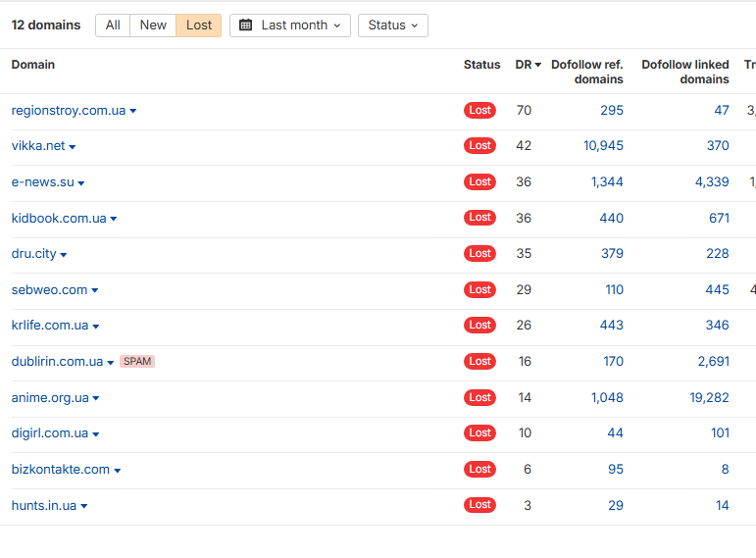Click the Lost status badge for hunts.in.ua

click(479, 504)
